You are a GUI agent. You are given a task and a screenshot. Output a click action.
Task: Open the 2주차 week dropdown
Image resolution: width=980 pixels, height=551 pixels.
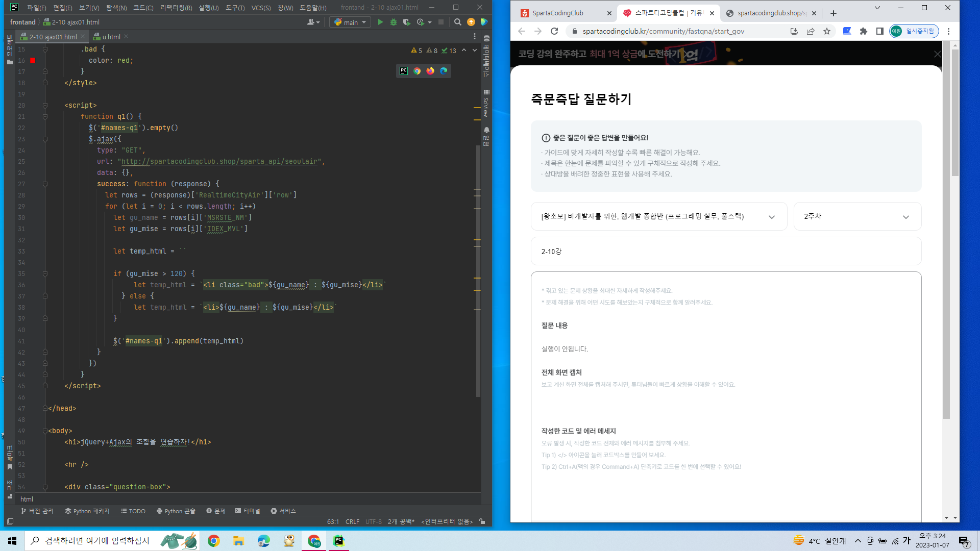coord(857,216)
